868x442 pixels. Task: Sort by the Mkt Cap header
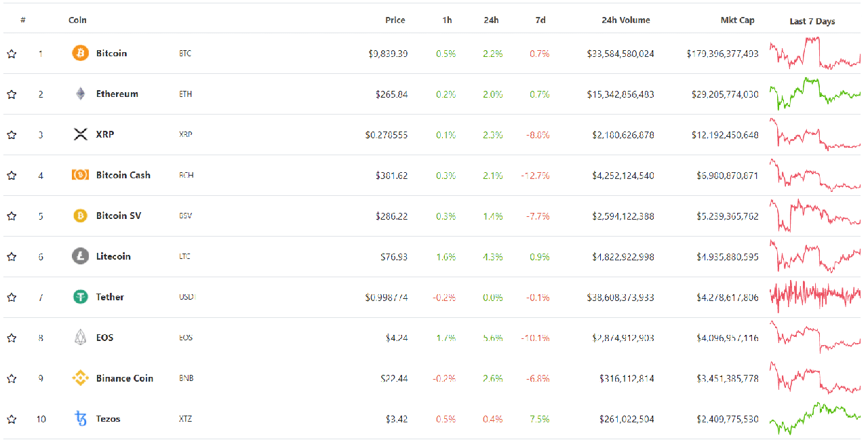(x=738, y=20)
